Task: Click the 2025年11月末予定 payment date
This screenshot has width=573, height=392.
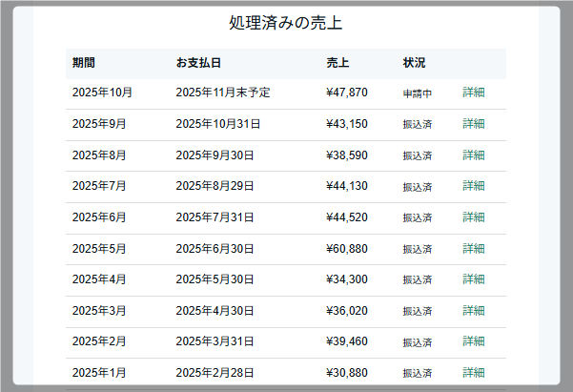Action: pyautogui.click(x=223, y=93)
